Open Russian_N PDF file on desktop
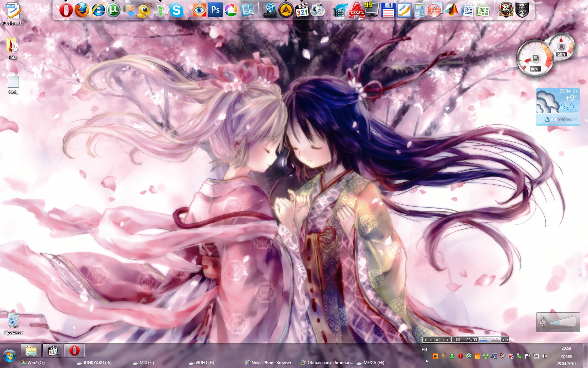Screen dimensions: 588x368 [x=13, y=14]
